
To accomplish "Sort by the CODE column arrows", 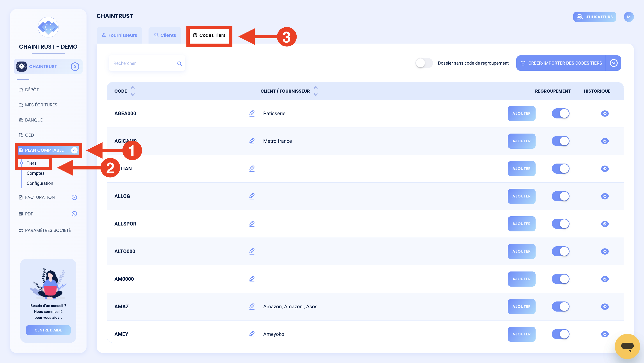I will pyautogui.click(x=133, y=91).
